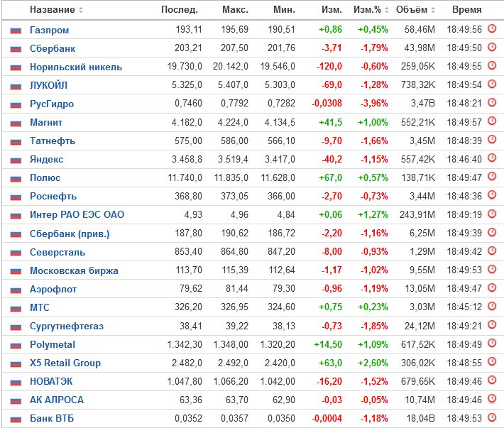The width and height of the screenshot is (504, 428).
Task: Sort by percent change using Изм.% arrows
Action: pyautogui.click(x=387, y=10)
